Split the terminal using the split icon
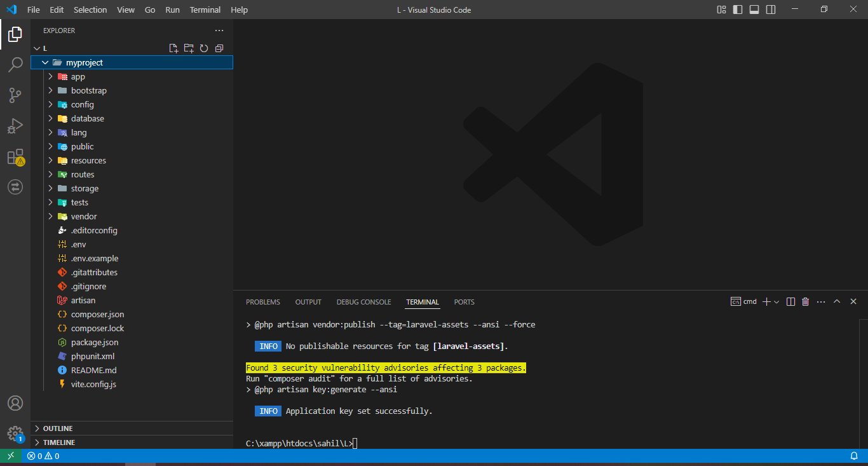 tap(790, 301)
